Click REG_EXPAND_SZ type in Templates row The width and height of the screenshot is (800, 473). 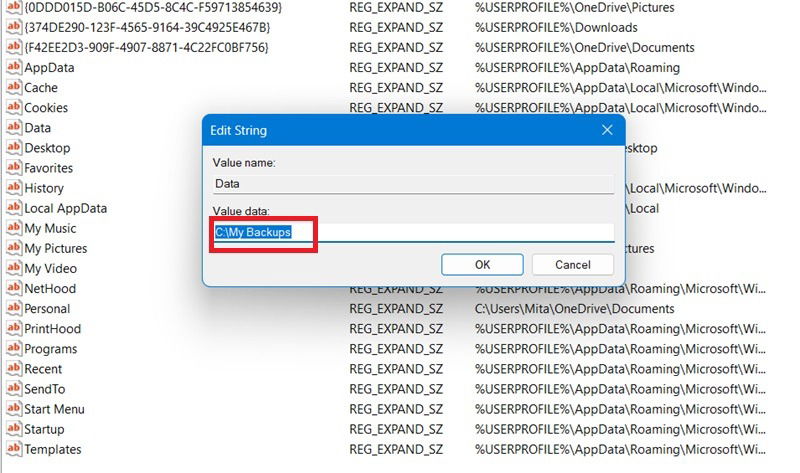click(x=396, y=450)
